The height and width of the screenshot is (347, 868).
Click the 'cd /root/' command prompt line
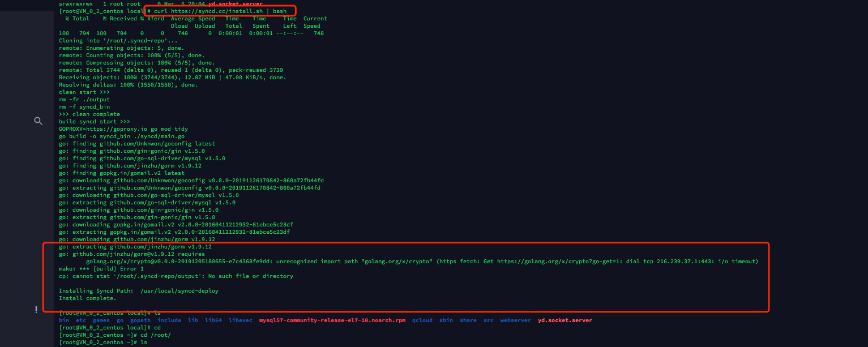click(115, 335)
